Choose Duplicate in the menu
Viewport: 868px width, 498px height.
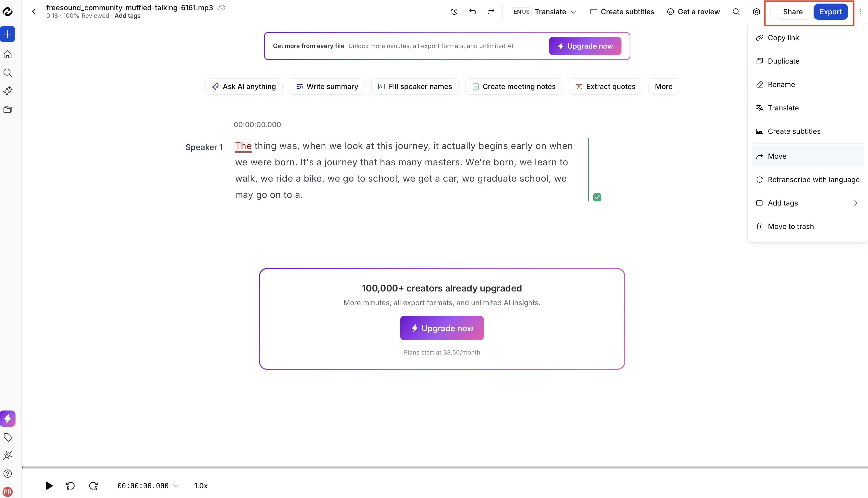click(807, 61)
